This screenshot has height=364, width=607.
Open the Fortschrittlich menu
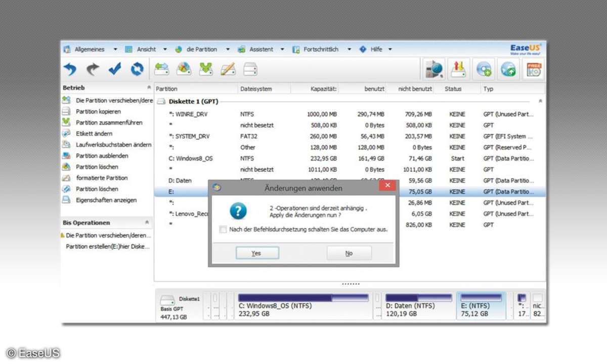321,50
